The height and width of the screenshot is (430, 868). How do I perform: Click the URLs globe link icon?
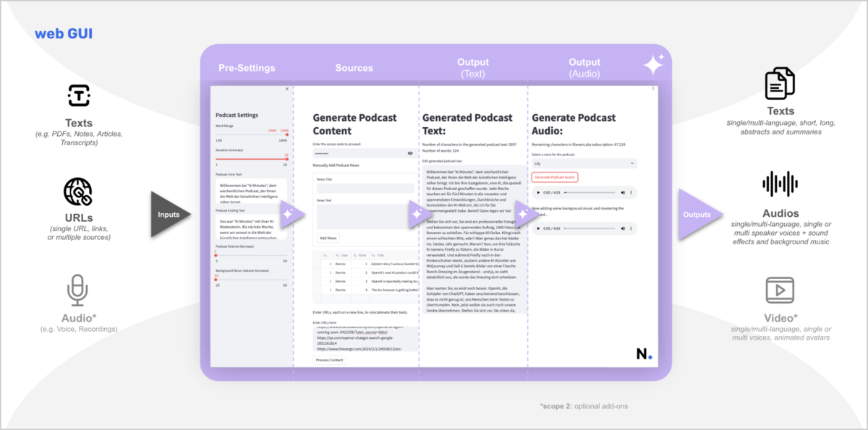tap(78, 192)
